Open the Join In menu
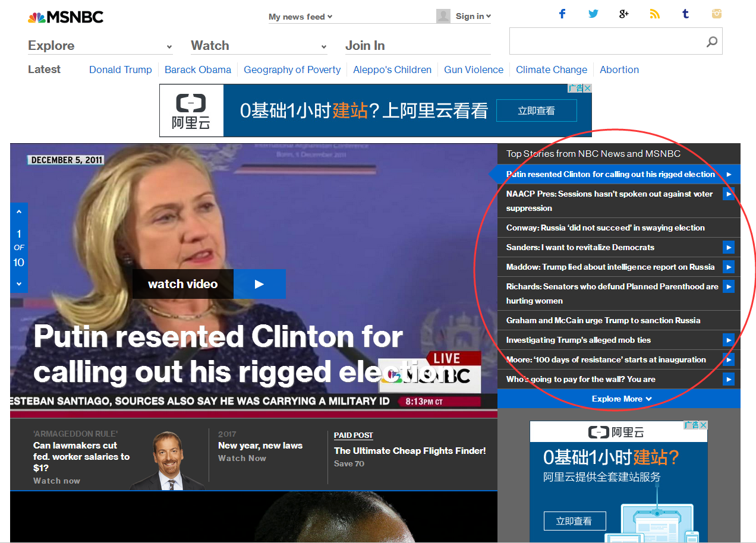 365,46
